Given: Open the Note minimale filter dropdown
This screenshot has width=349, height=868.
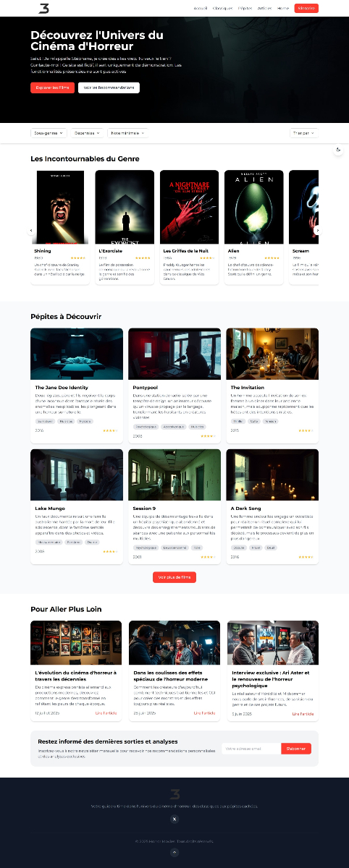Looking at the screenshot, I should pos(128,133).
